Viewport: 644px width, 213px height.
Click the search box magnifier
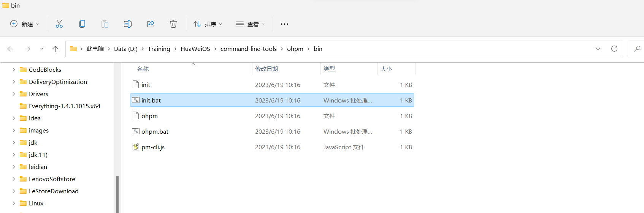637,49
